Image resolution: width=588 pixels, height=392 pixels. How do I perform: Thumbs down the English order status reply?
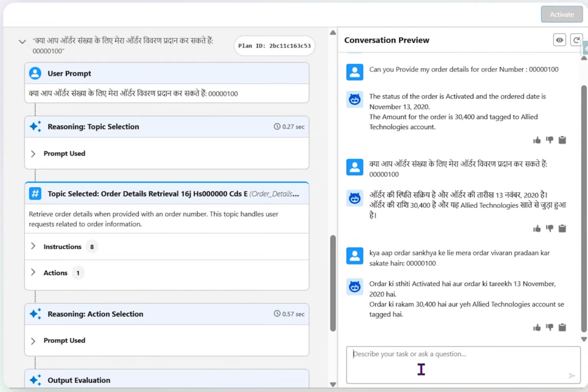pyautogui.click(x=550, y=140)
